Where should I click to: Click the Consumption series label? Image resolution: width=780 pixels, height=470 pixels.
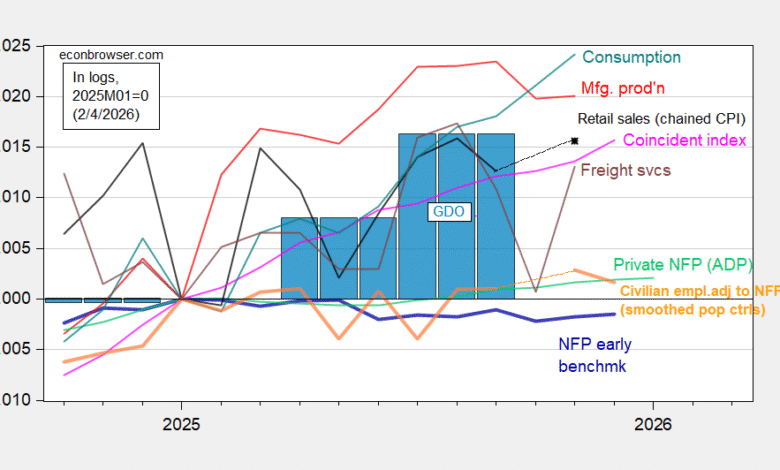click(631, 58)
